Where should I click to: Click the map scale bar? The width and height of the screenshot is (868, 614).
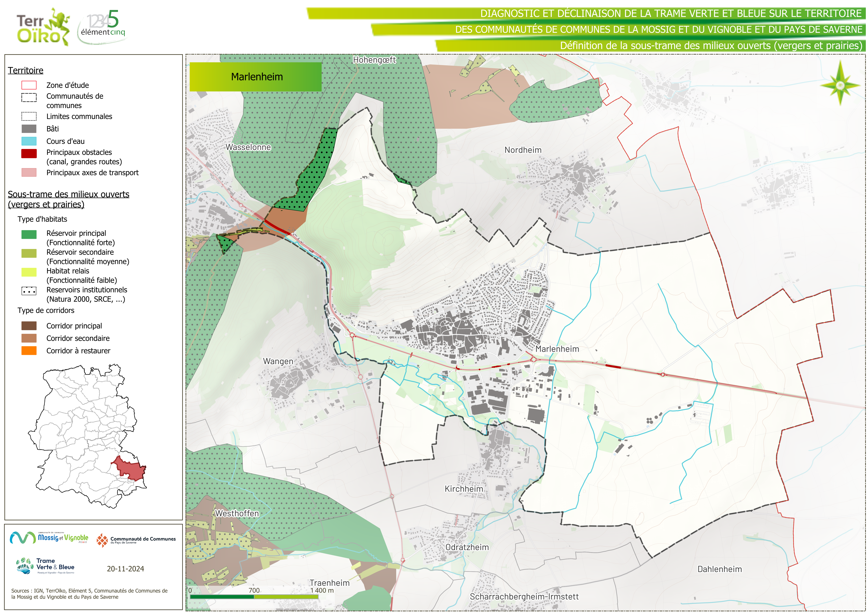pos(254,597)
